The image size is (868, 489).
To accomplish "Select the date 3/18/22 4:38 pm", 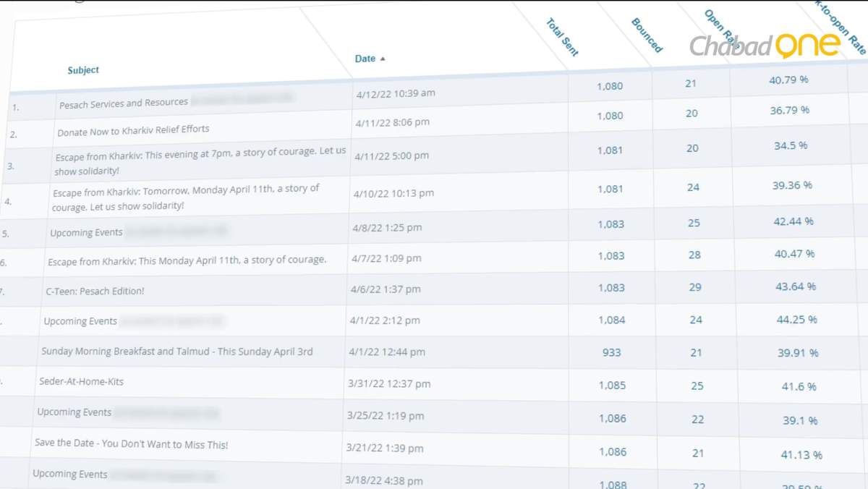I will [383, 480].
